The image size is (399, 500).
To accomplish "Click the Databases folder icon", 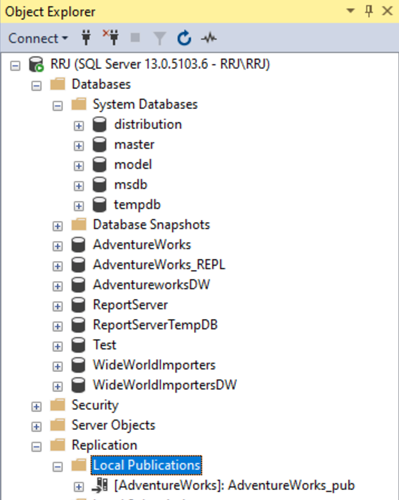I will 58,84.
